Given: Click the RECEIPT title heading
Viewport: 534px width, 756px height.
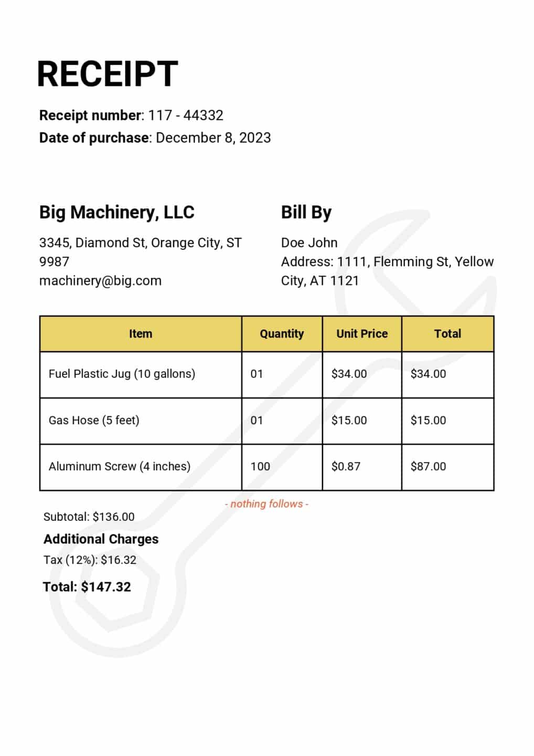Looking at the screenshot, I should point(108,74).
